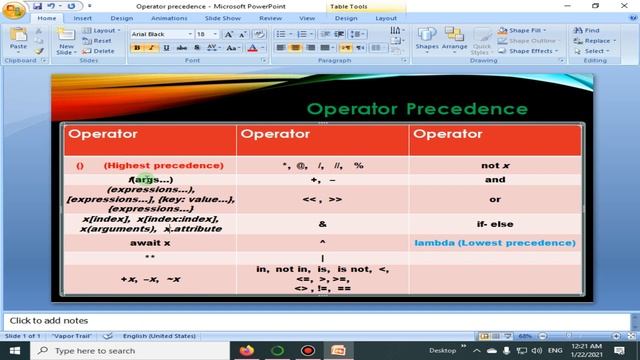
Task: Open Change Case Aa dropdown
Action: click(233, 48)
